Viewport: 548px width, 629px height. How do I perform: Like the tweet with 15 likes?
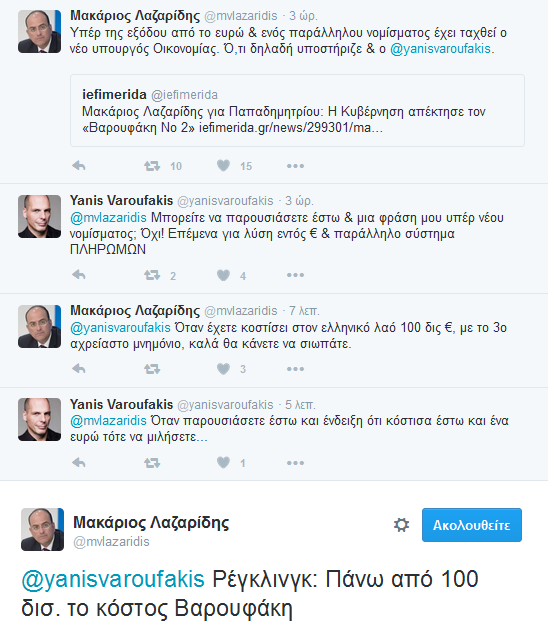(223, 165)
